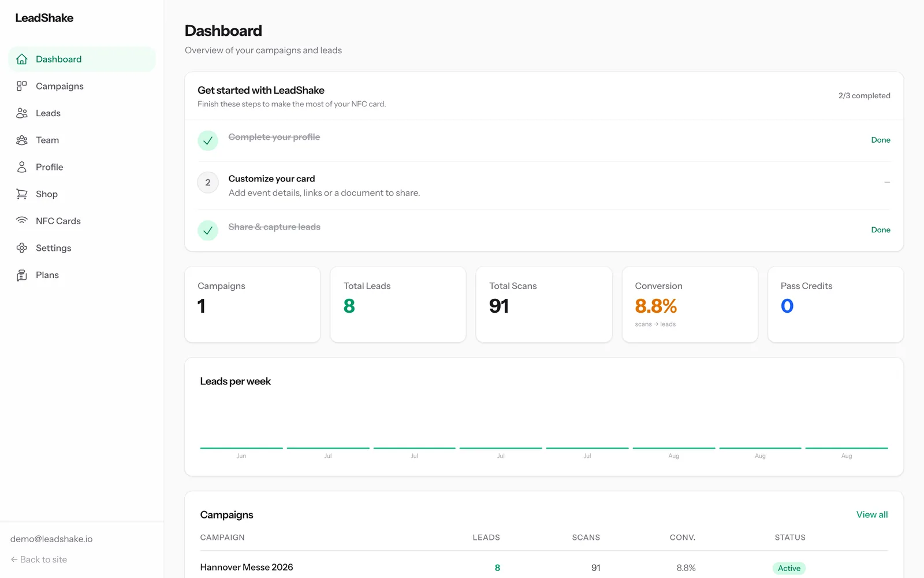This screenshot has height=578, width=924.
Task: Open the NFC Cards menu entry
Action: tap(82, 221)
